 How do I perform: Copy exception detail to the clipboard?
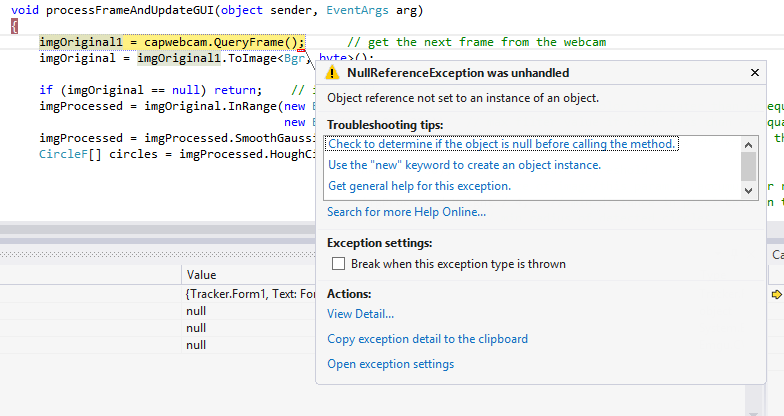tap(427, 339)
